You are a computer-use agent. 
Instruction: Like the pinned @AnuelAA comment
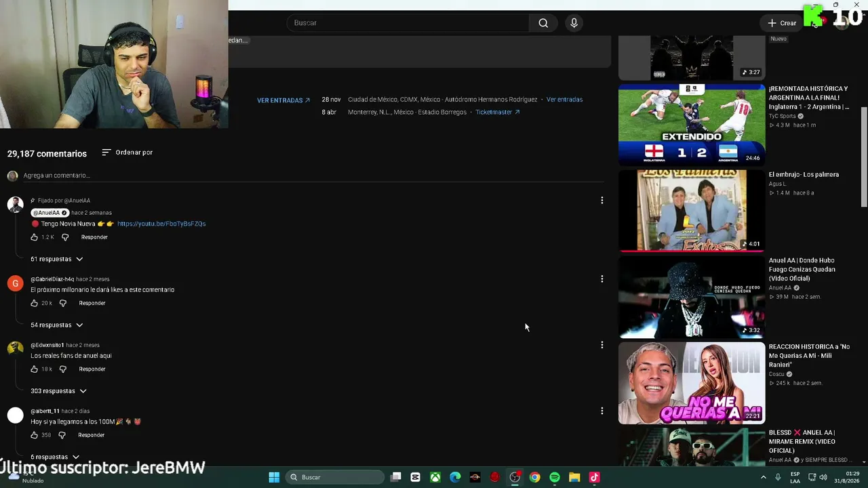[34, 237]
